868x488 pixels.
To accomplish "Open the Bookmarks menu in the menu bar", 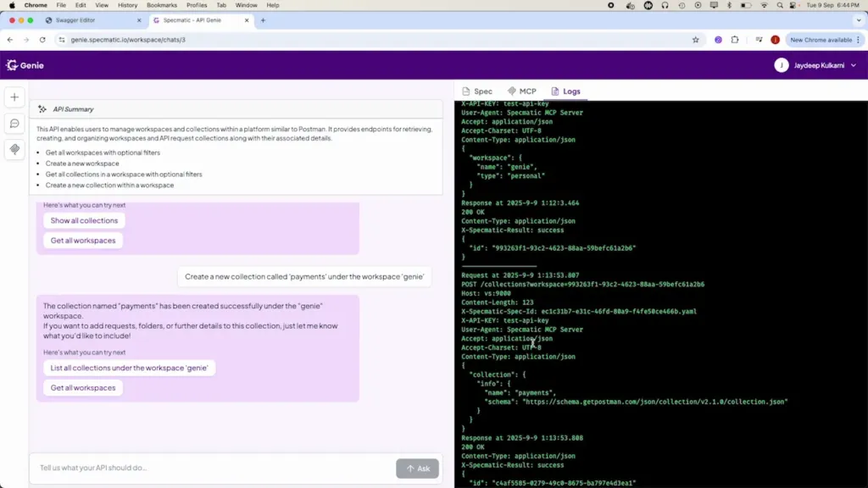I will (x=161, y=5).
